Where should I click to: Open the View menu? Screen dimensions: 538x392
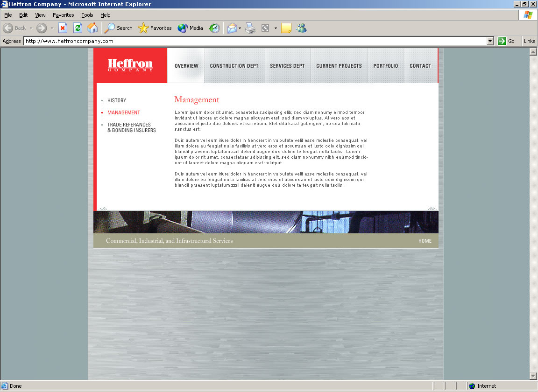[x=40, y=15]
